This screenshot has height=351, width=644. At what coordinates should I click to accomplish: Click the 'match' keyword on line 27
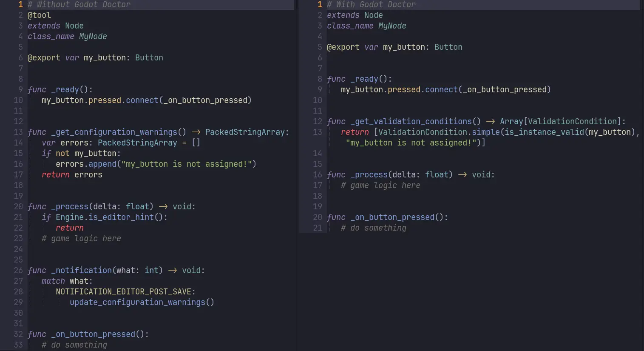pyautogui.click(x=53, y=281)
